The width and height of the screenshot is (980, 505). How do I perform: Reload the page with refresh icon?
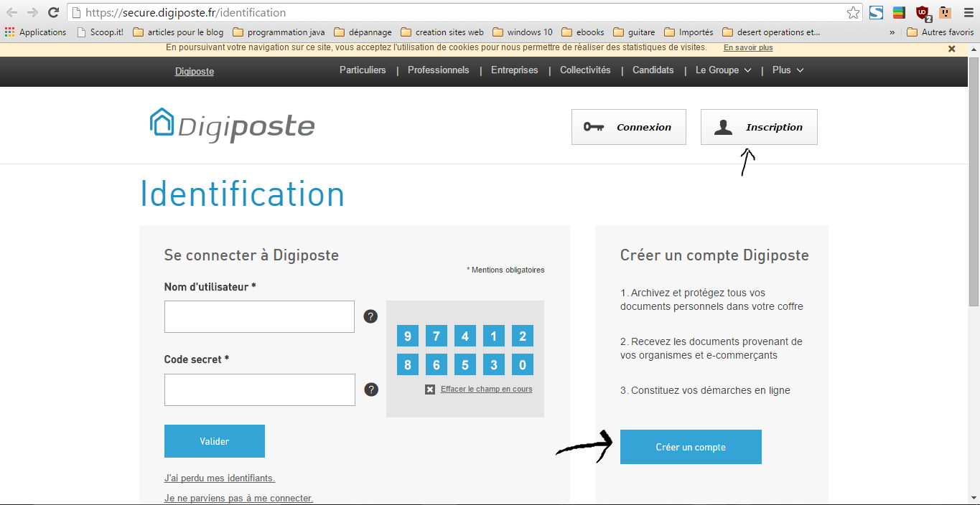pyautogui.click(x=53, y=12)
